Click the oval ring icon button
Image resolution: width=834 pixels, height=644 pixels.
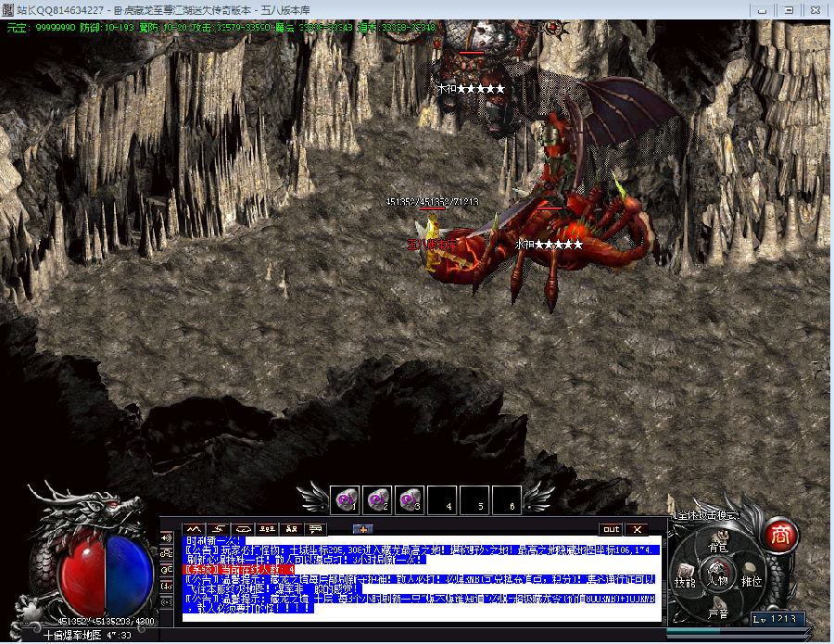(x=243, y=529)
